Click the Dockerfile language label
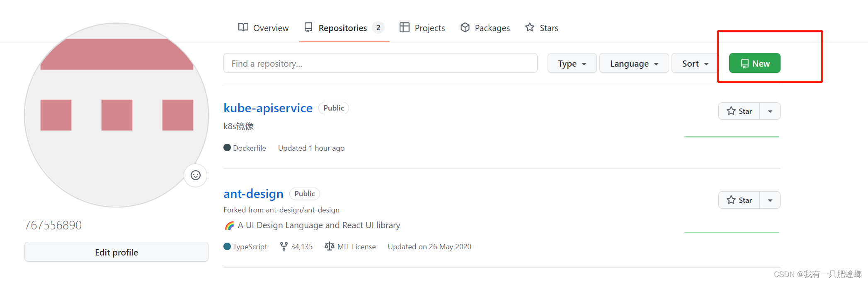This screenshot has height=282, width=868. click(250, 148)
